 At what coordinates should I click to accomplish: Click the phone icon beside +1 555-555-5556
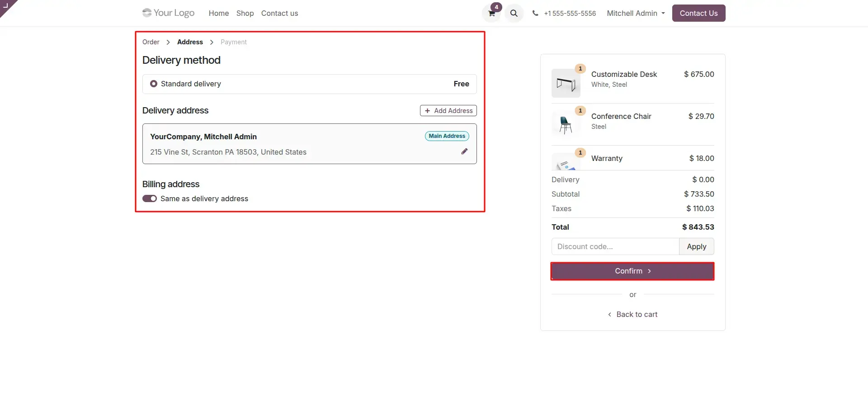tap(535, 13)
